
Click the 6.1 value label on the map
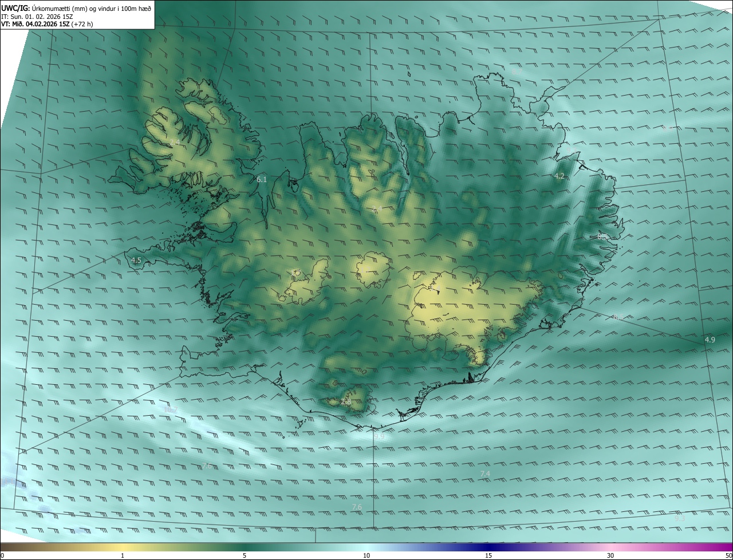coord(262,180)
